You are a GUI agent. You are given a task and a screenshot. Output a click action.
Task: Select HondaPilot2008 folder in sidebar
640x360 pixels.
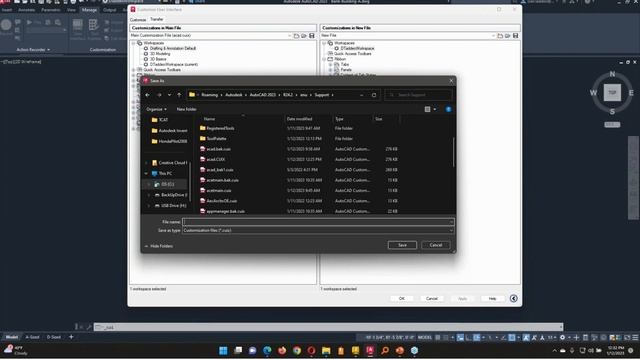pos(169,141)
